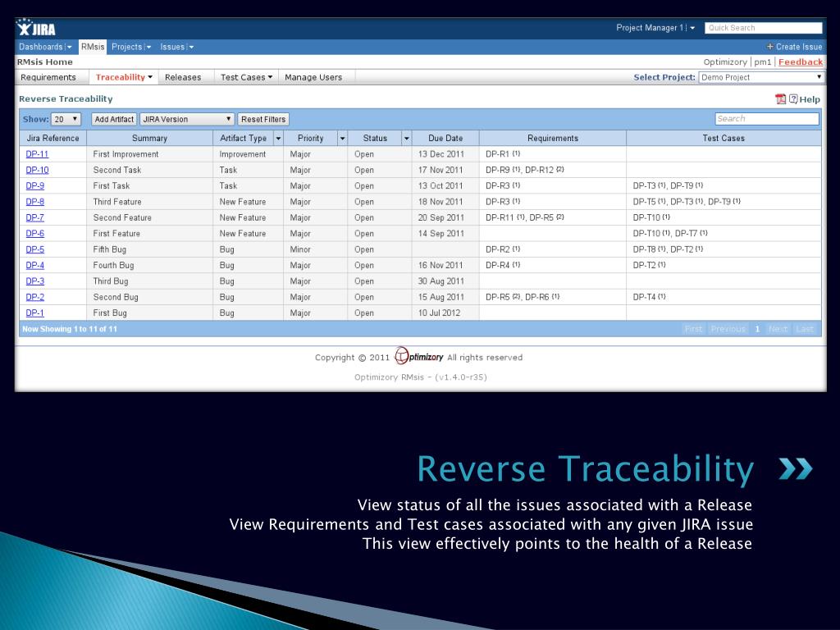Image resolution: width=840 pixels, height=630 pixels.
Task: Click the slide's double-chevron next arrow
Action: tap(795, 468)
